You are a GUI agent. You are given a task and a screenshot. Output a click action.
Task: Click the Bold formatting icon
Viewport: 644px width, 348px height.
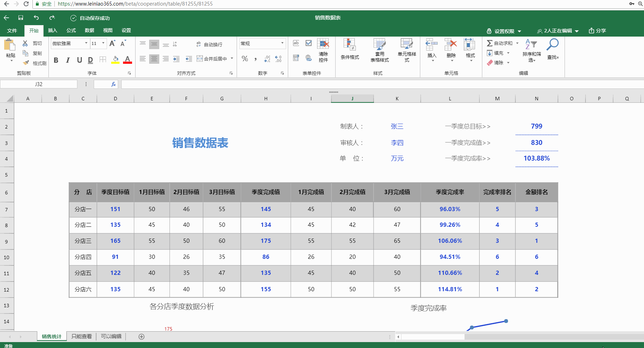56,60
